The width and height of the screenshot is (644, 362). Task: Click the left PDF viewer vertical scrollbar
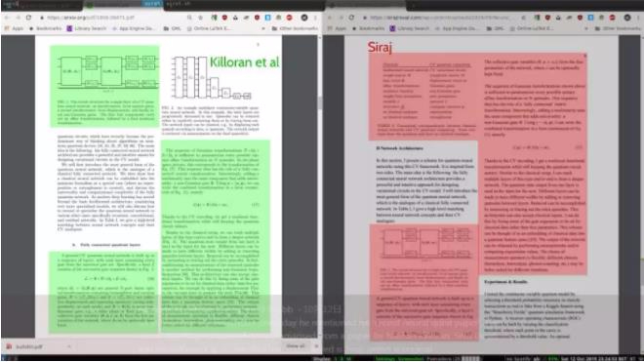point(320,102)
